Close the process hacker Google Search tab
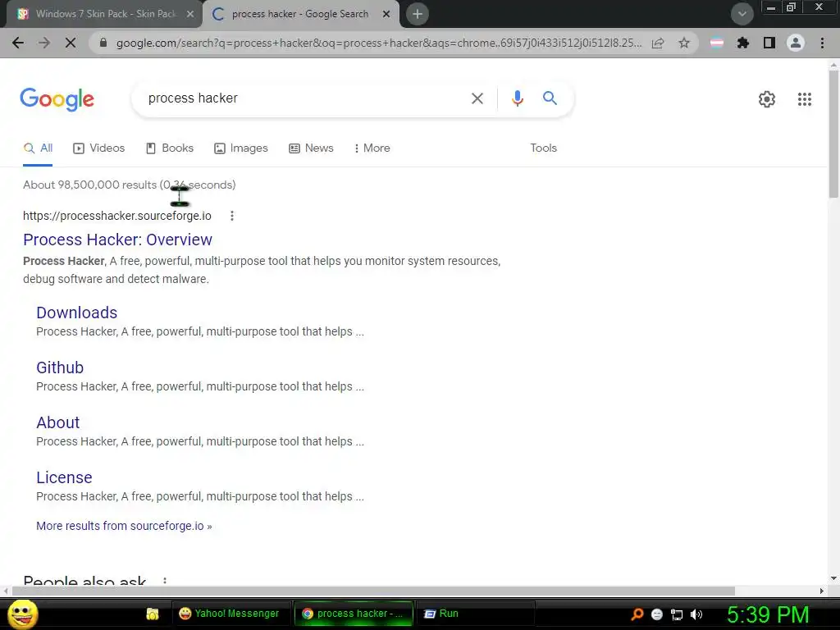Image resolution: width=840 pixels, height=630 pixels. (386, 14)
